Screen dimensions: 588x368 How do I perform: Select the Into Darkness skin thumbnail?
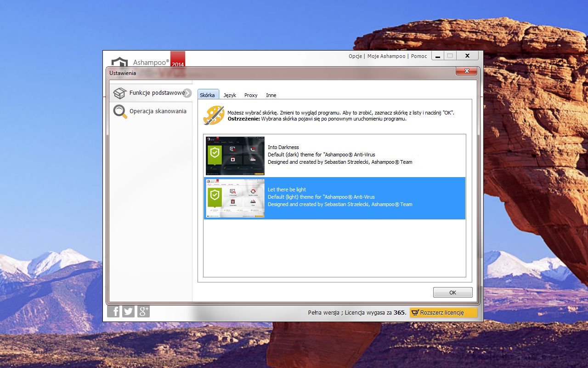click(235, 156)
